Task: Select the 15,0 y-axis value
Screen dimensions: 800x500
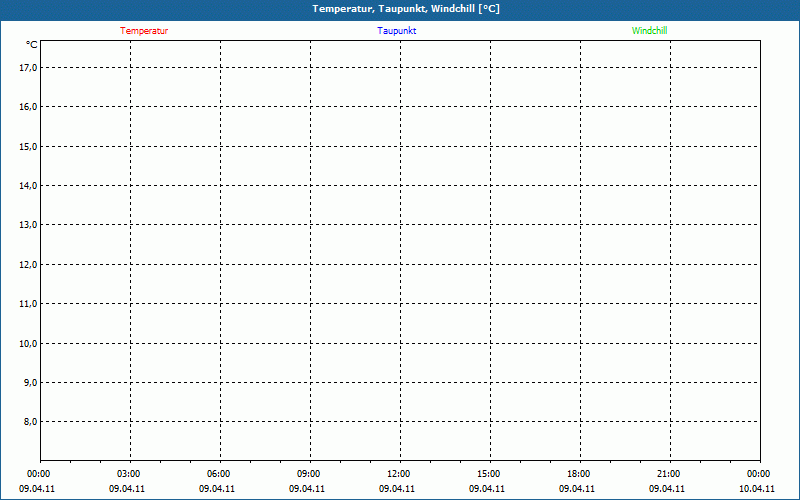Action: click(x=28, y=146)
